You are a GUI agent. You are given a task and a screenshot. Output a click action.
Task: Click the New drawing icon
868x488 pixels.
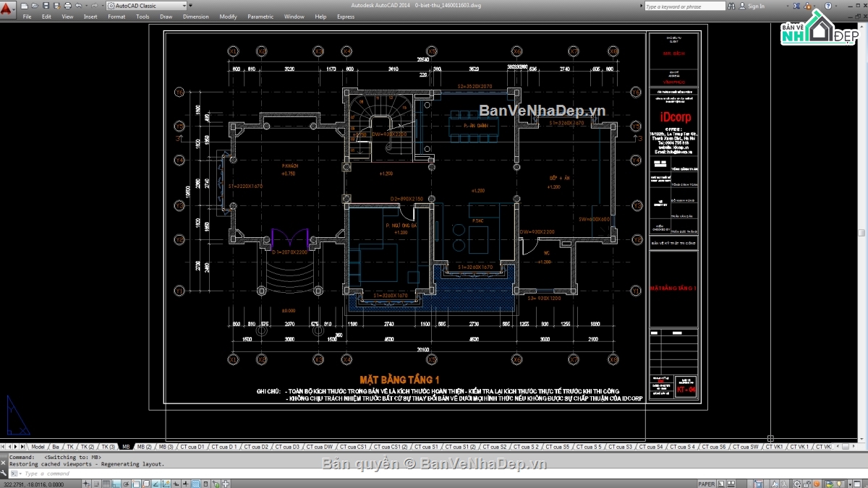24,6
